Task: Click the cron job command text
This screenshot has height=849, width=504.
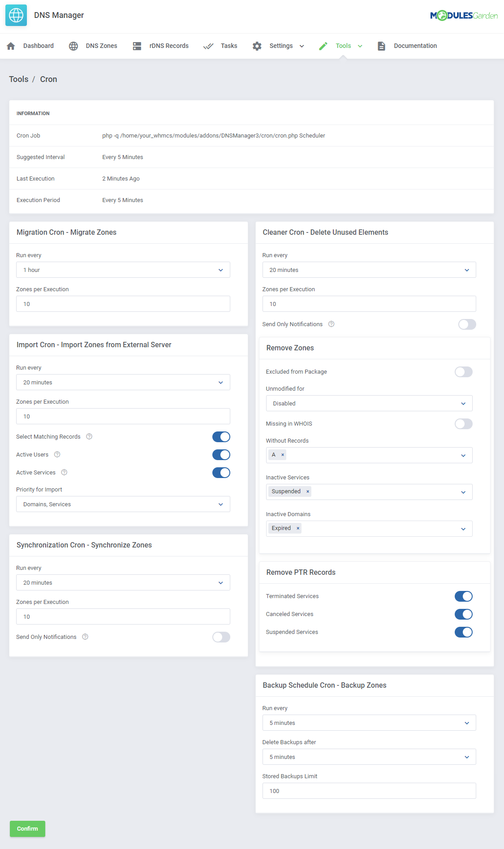Action: point(214,136)
